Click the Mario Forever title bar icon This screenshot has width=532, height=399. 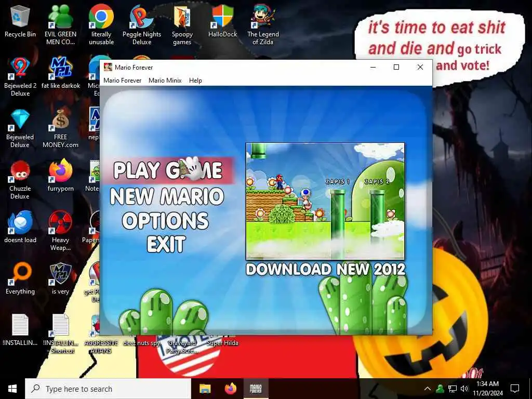[108, 67]
